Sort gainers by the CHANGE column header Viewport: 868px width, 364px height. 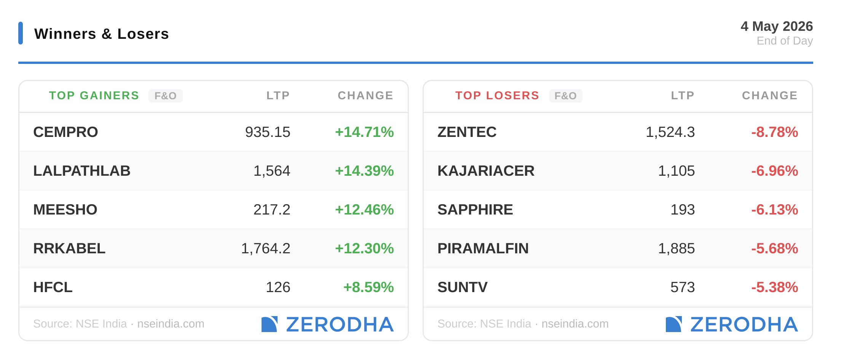tap(365, 95)
